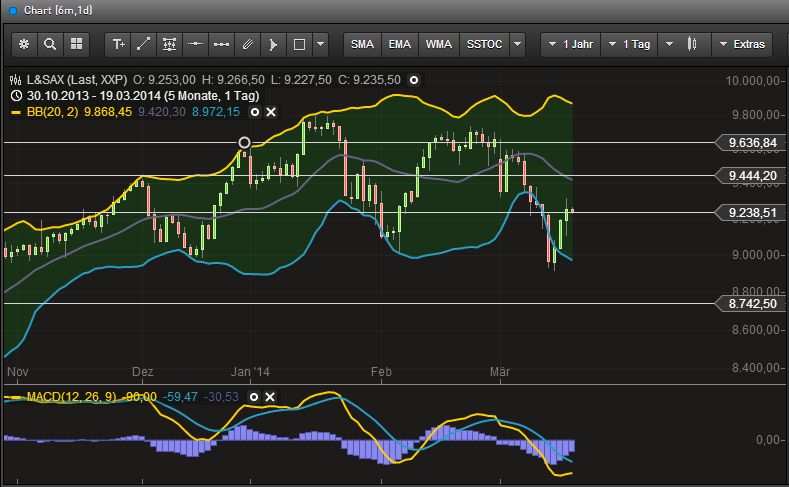This screenshot has height=487, width=789.
Task: Choose the candlestick chart type icon
Action: coord(691,44)
